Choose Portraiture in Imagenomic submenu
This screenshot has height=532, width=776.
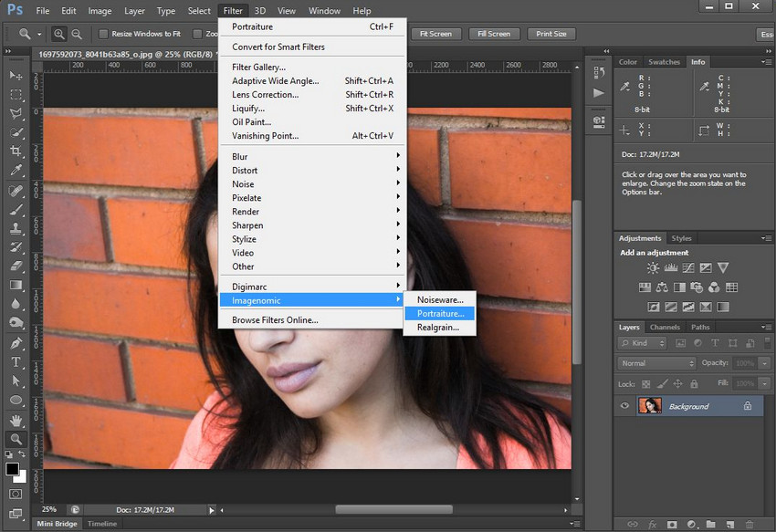pos(439,313)
